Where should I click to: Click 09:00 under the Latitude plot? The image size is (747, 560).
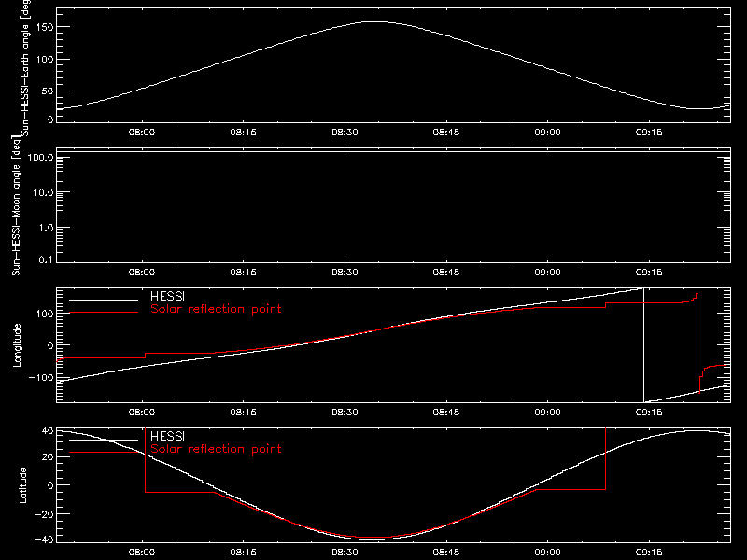pos(547,553)
